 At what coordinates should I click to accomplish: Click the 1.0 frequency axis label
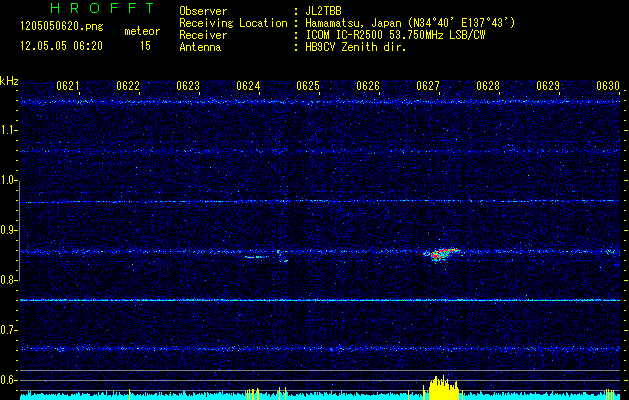[x=9, y=180]
